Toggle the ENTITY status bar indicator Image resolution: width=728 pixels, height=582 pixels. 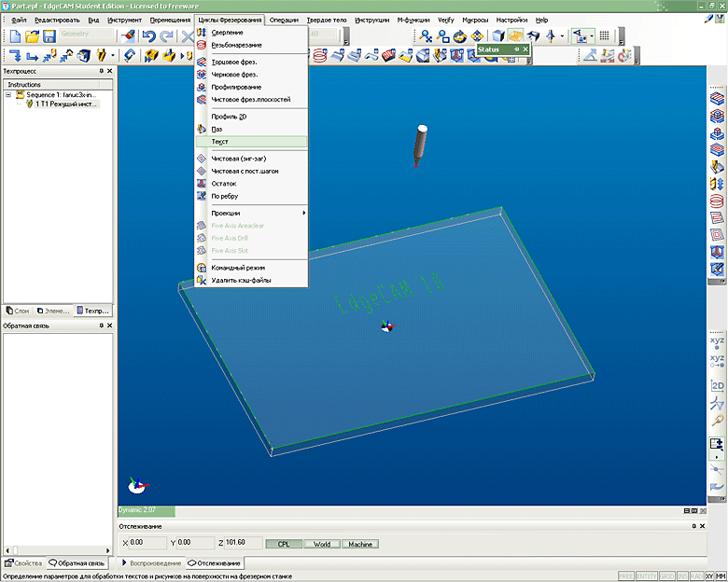(646, 576)
